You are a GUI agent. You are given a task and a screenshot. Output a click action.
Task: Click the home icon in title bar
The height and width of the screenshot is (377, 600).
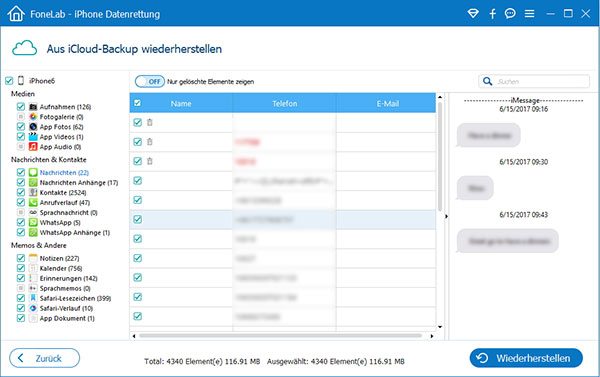coord(16,14)
